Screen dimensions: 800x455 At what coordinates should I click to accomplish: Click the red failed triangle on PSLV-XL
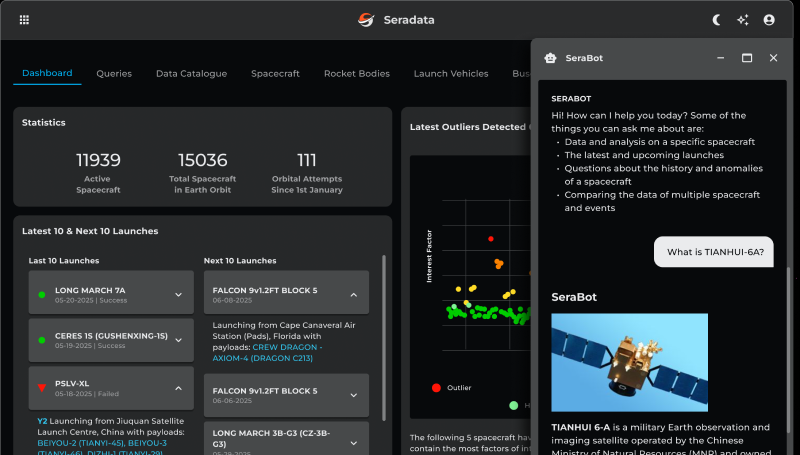[x=42, y=388]
